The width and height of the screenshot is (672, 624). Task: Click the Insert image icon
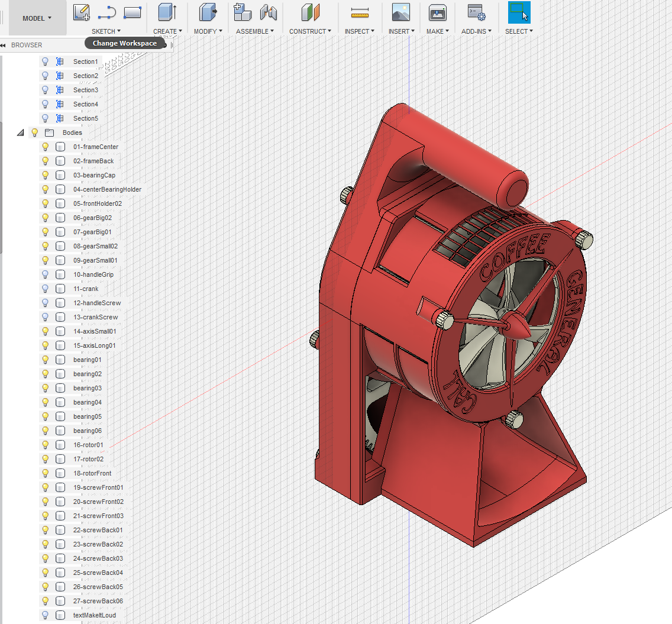pos(401,12)
